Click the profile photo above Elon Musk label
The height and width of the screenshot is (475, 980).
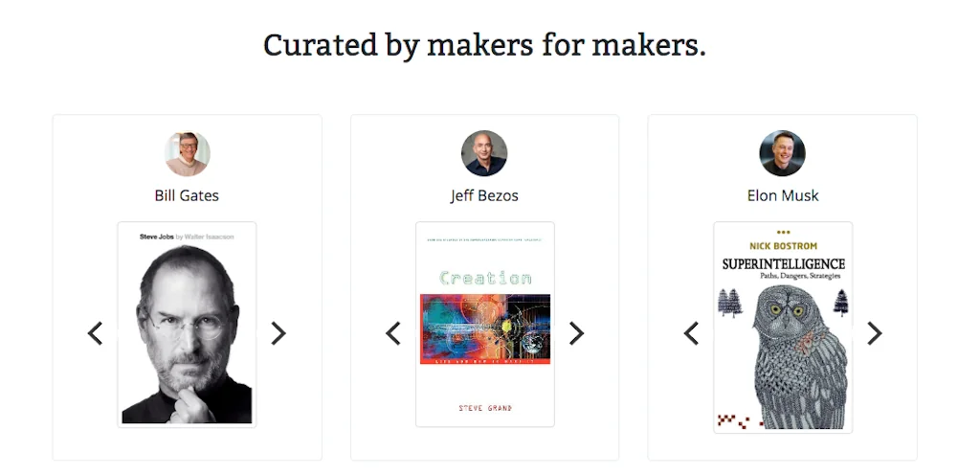782,153
